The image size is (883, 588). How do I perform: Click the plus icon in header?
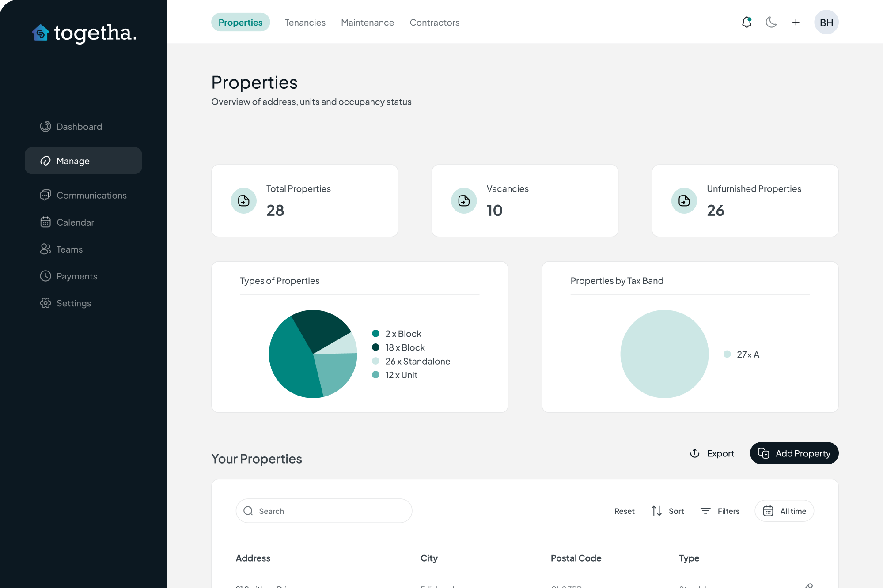point(796,22)
